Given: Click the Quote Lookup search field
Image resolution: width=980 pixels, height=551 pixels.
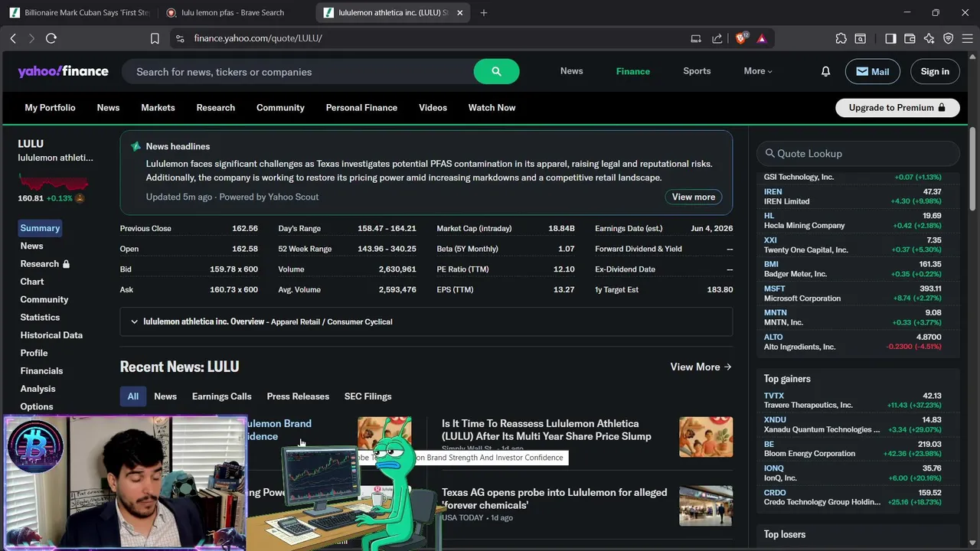Looking at the screenshot, I should coord(858,154).
